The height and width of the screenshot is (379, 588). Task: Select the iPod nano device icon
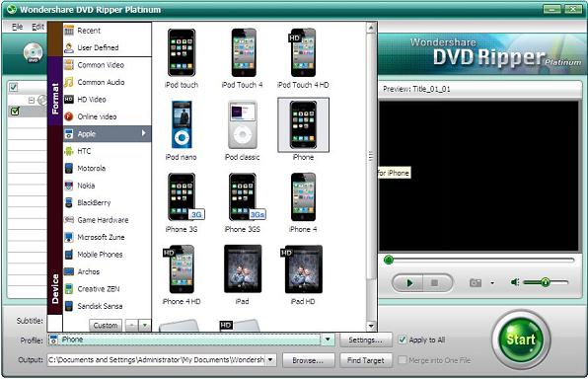click(182, 124)
